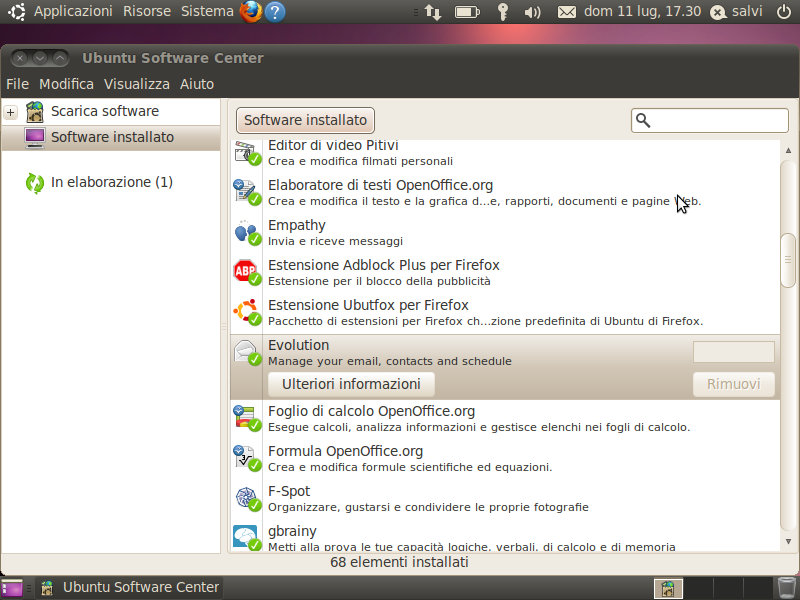800x600 pixels.
Task: Click the keyring key icon in panel
Action: point(503,12)
